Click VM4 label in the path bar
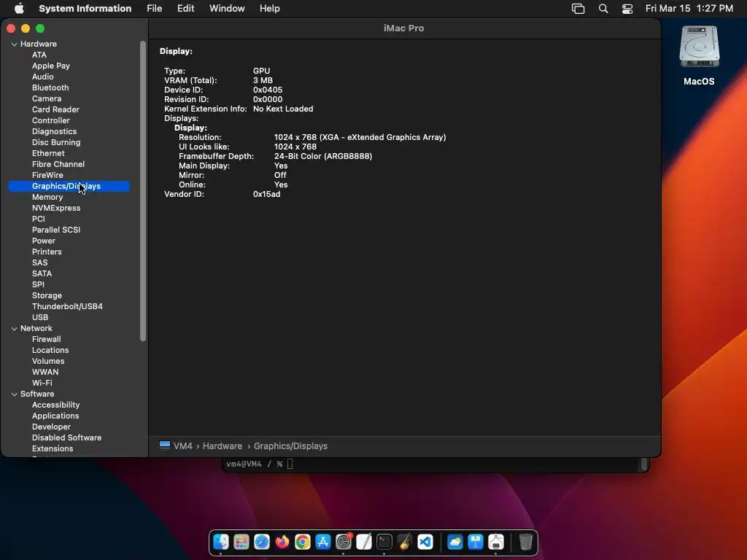 point(183,446)
